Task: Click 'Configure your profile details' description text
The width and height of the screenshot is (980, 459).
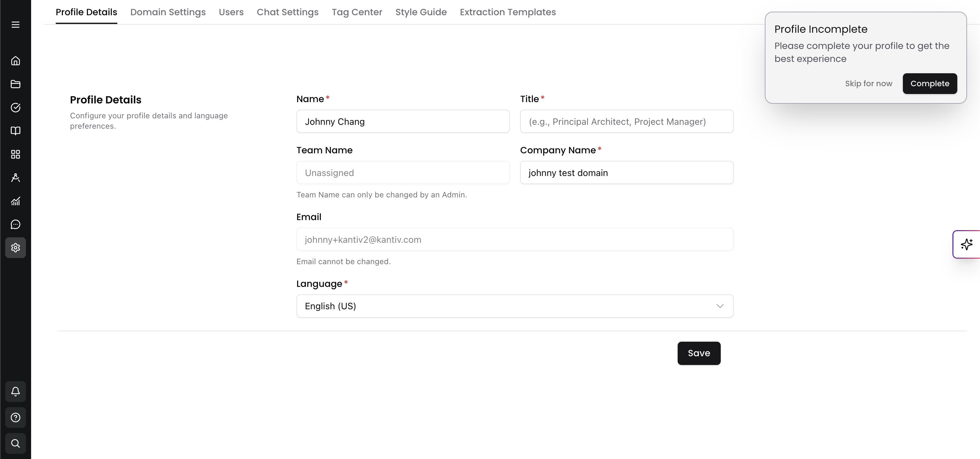Action: (x=149, y=121)
